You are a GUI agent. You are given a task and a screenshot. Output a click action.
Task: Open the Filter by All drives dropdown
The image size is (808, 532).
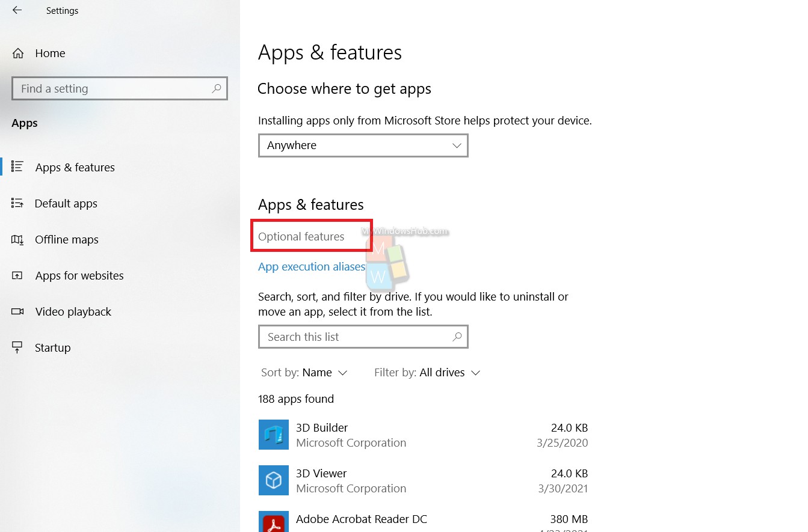[427, 373]
